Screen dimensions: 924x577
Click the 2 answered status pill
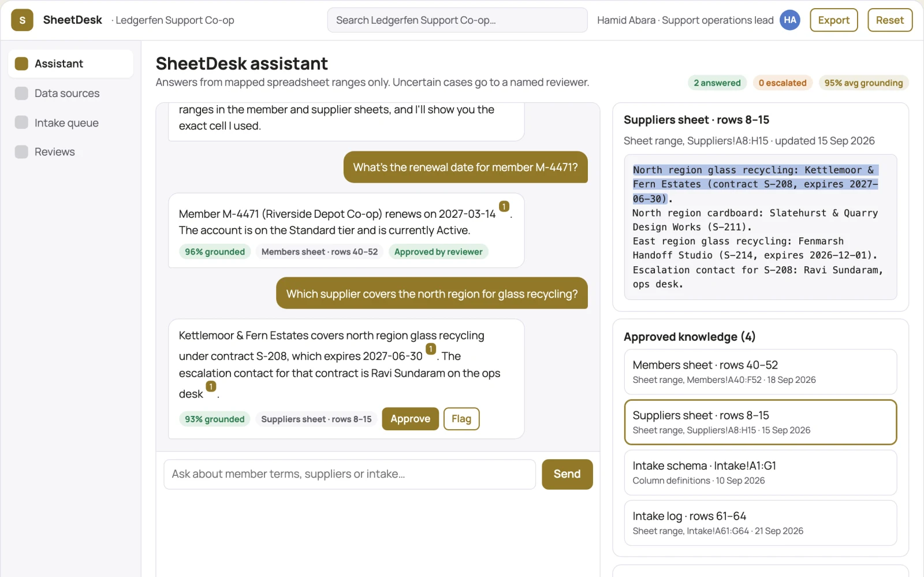coord(717,83)
